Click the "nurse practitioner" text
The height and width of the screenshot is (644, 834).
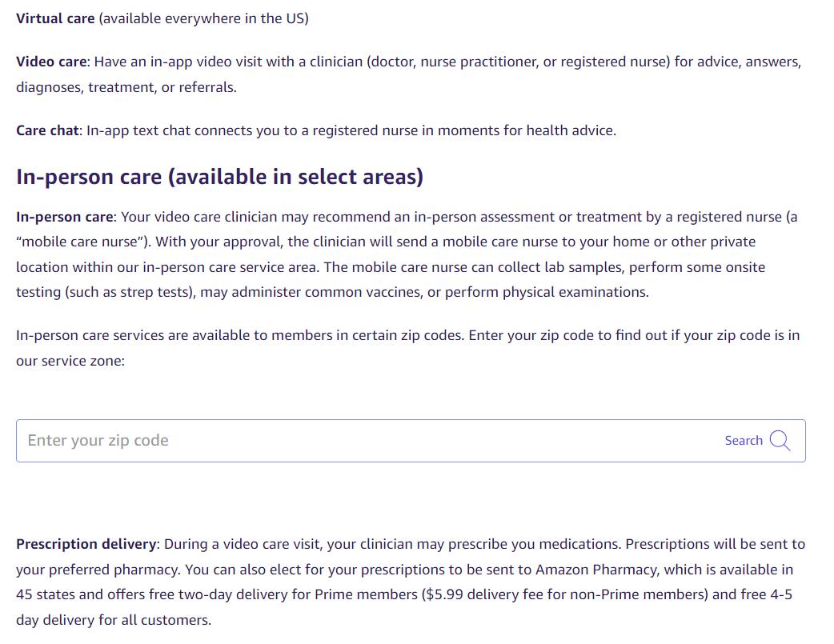point(479,62)
